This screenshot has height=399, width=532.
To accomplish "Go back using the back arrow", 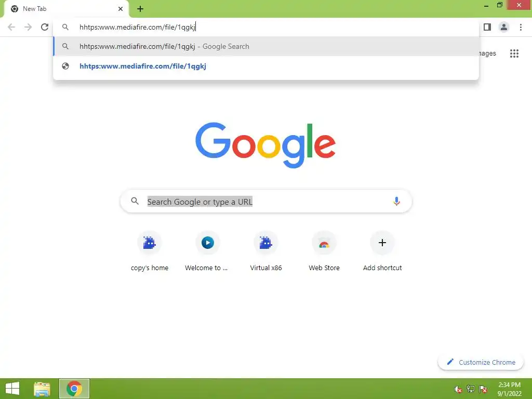I will (11, 27).
